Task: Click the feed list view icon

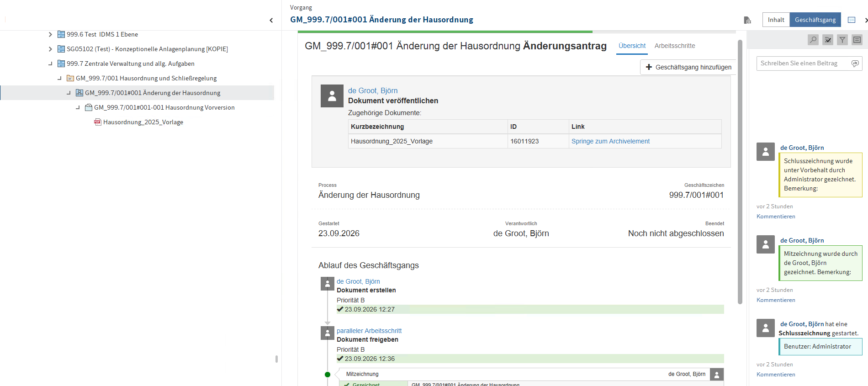Action: pyautogui.click(x=857, y=40)
